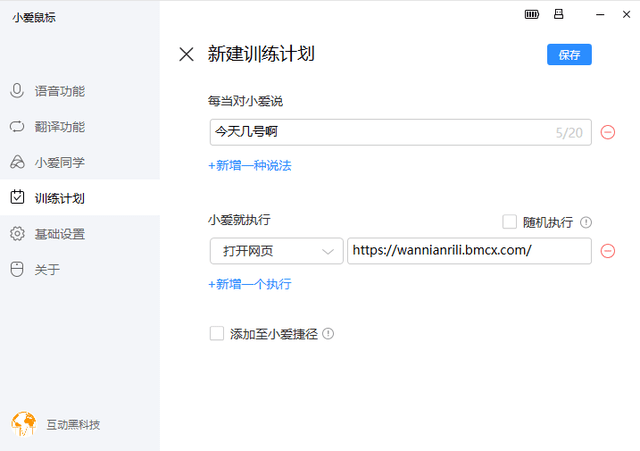Image resolution: width=640 pixels, height=451 pixels.
Task: Show info tooltip next to 随机执行
Action: (586, 222)
